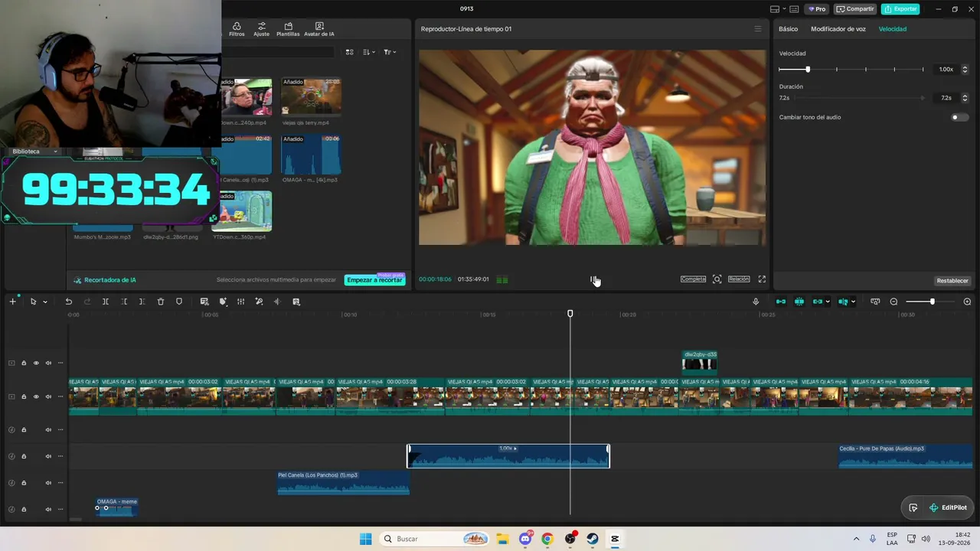Split the clip with the split tool
The height and width of the screenshot is (551, 980).
106,302
